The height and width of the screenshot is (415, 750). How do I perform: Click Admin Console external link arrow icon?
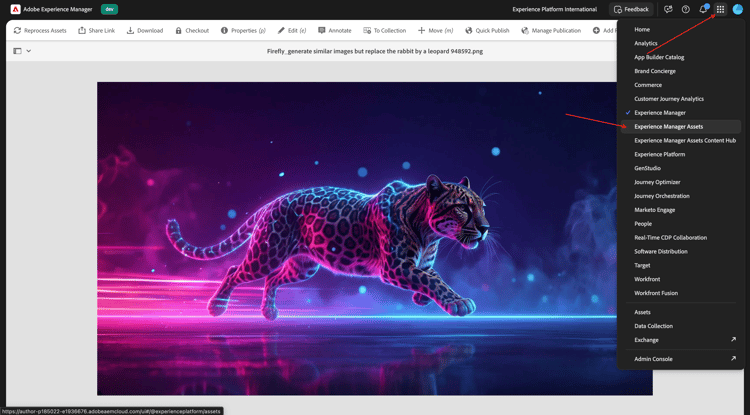click(x=733, y=358)
